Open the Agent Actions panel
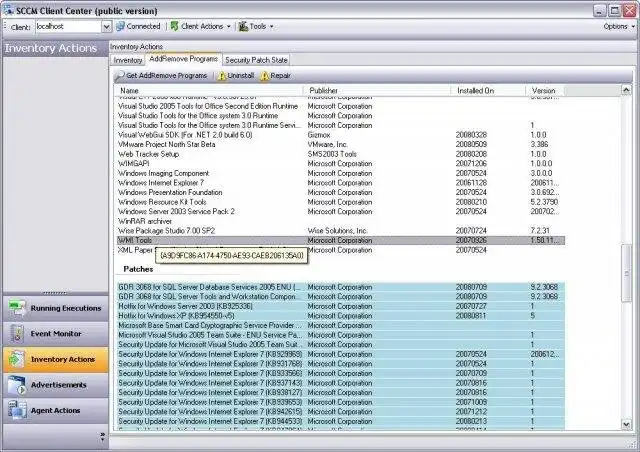The width and height of the screenshot is (640, 452). [56, 411]
